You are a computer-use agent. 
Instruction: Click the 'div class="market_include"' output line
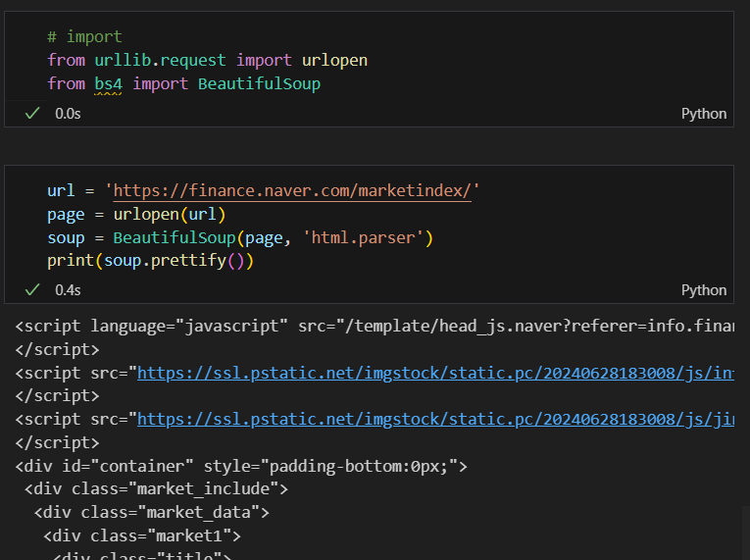156,489
